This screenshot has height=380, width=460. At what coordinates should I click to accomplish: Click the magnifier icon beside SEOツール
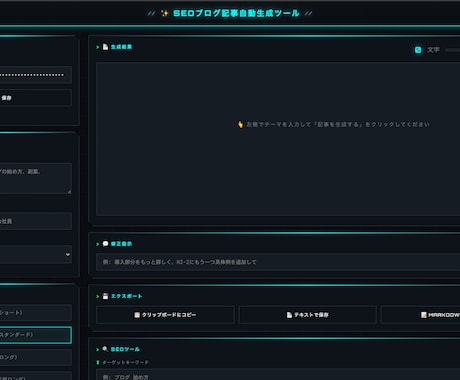click(x=105, y=349)
